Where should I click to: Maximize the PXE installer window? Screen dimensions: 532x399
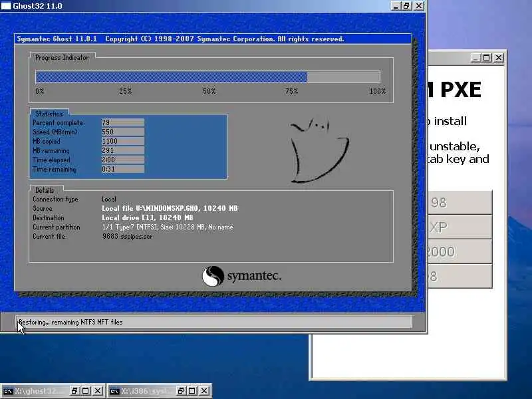tap(487, 58)
